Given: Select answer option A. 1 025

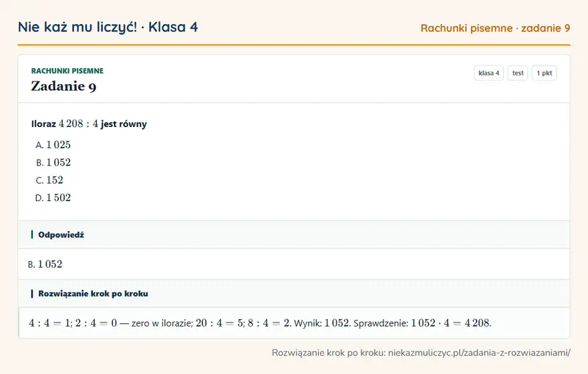Looking at the screenshot, I should pyautogui.click(x=53, y=145).
